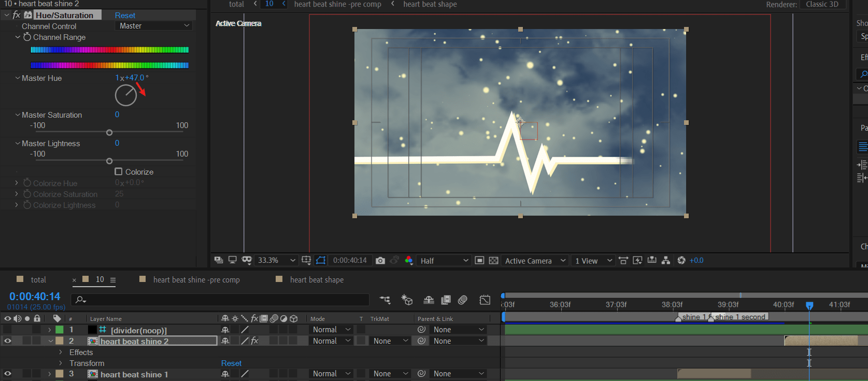Hide the heart beat shine 2 layer eye
868x381 pixels.
click(x=8, y=341)
